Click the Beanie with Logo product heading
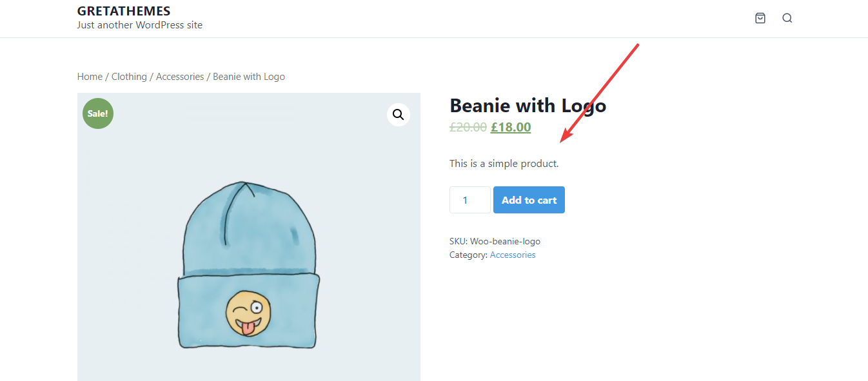The image size is (868, 381). point(528,105)
